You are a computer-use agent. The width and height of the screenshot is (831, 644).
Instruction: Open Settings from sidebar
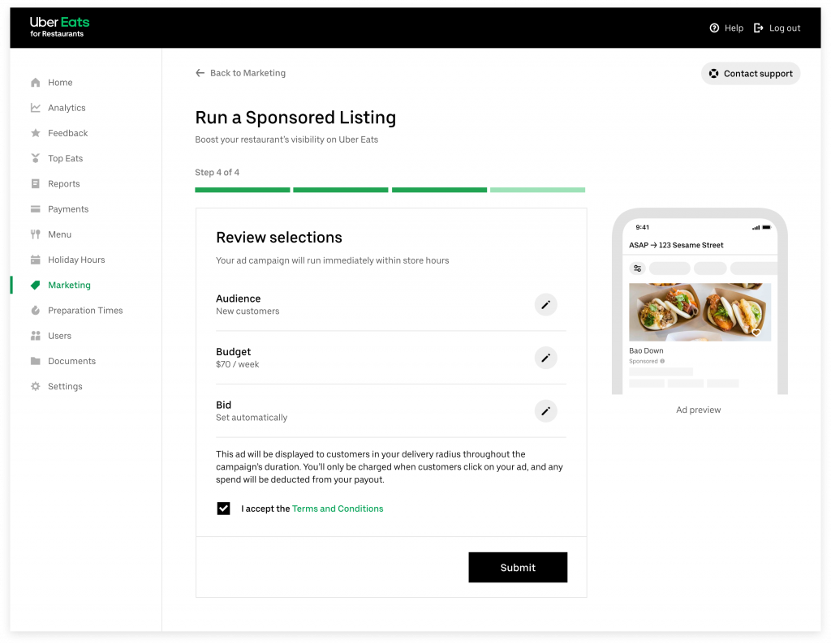click(x=65, y=386)
